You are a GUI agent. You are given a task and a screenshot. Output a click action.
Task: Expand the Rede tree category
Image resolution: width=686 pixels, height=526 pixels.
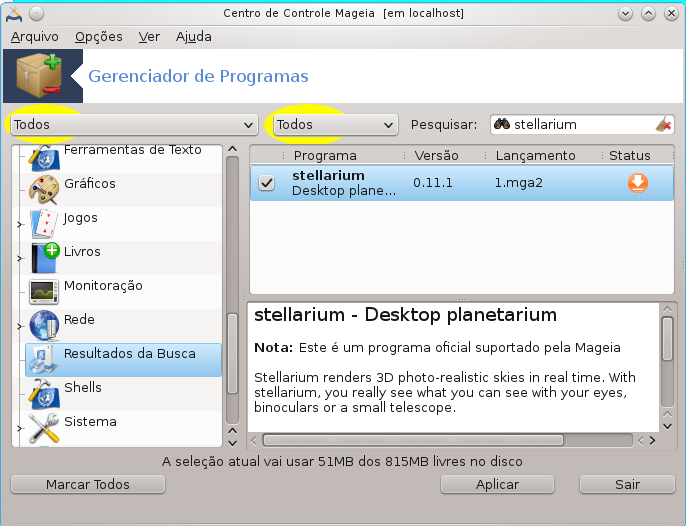19,326
